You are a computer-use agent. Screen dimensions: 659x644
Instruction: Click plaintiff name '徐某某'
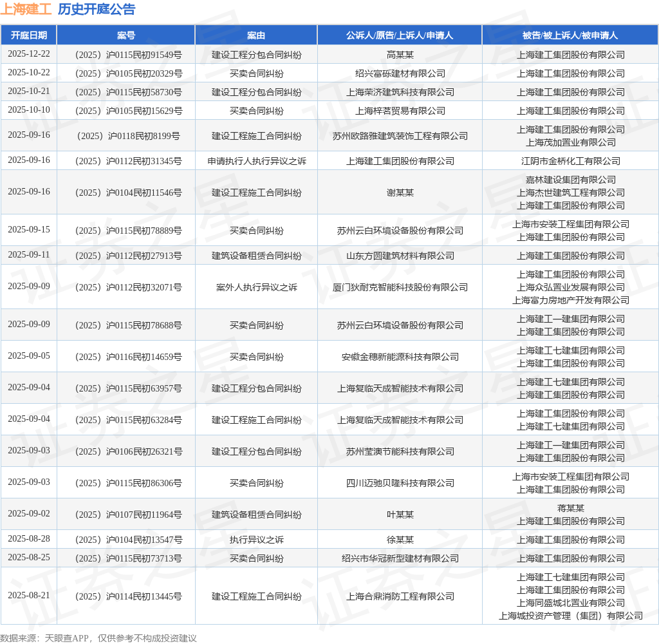point(400,540)
